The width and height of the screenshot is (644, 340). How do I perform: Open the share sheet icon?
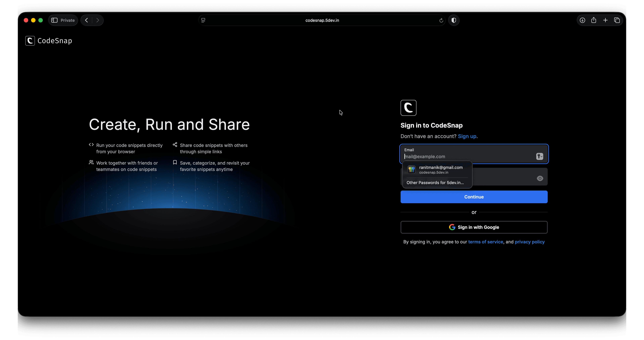[x=594, y=20]
